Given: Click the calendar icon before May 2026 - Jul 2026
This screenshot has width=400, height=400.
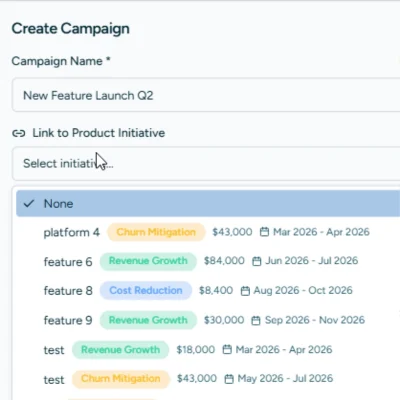Looking at the screenshot, I should (229, 379).
